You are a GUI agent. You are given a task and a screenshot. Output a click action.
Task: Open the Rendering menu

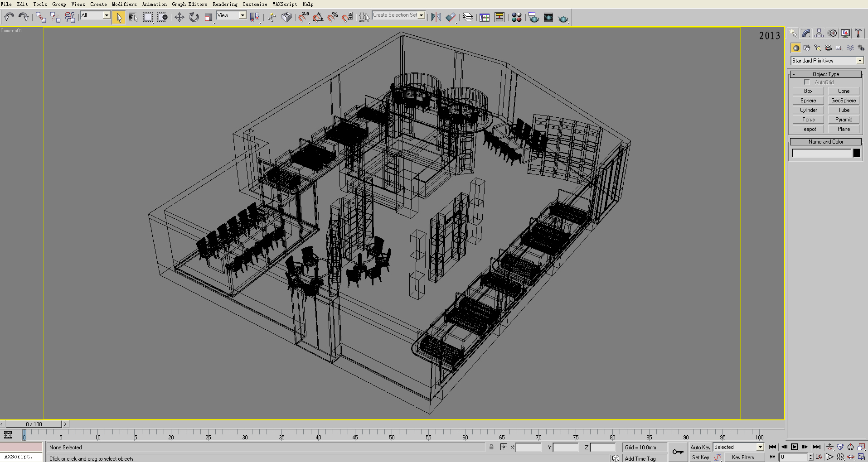click(225, 4)
